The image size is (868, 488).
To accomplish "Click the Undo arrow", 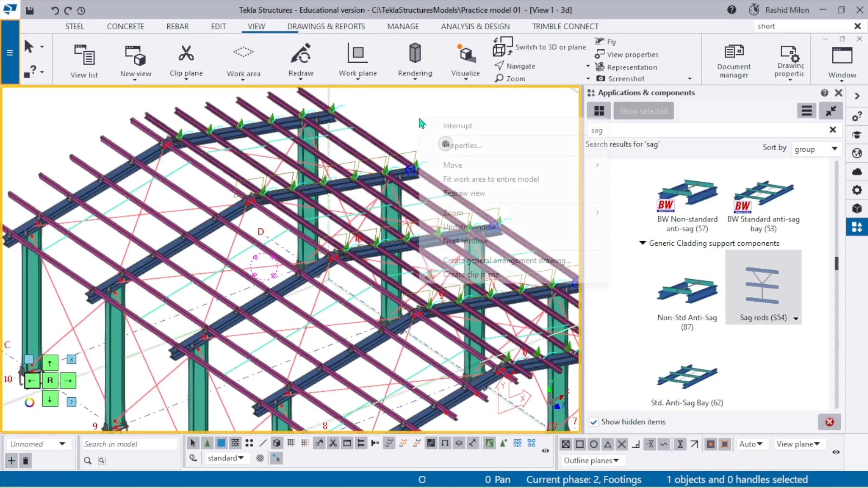I will coord(55,10).
